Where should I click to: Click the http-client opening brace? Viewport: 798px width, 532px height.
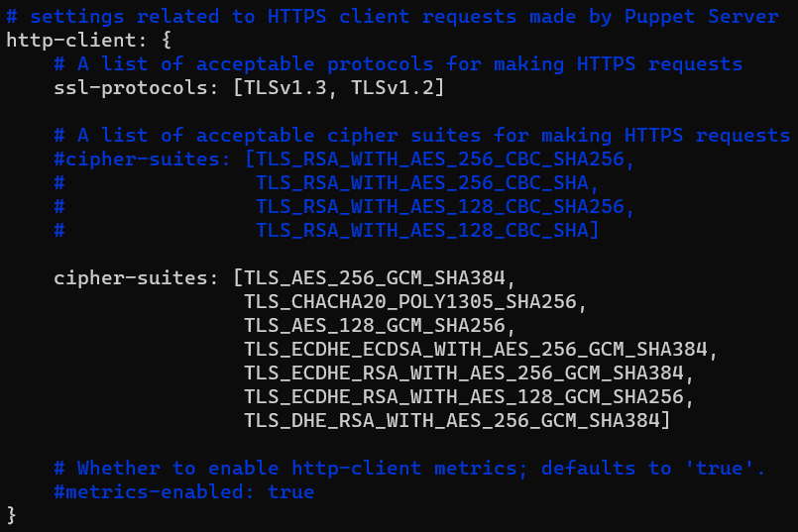point(167,41)
